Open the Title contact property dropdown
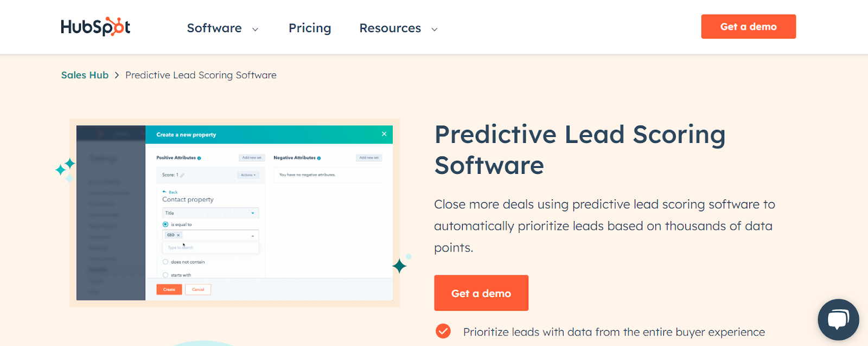Viewport: 868px width, 346px height. click(x=210, y=213)
